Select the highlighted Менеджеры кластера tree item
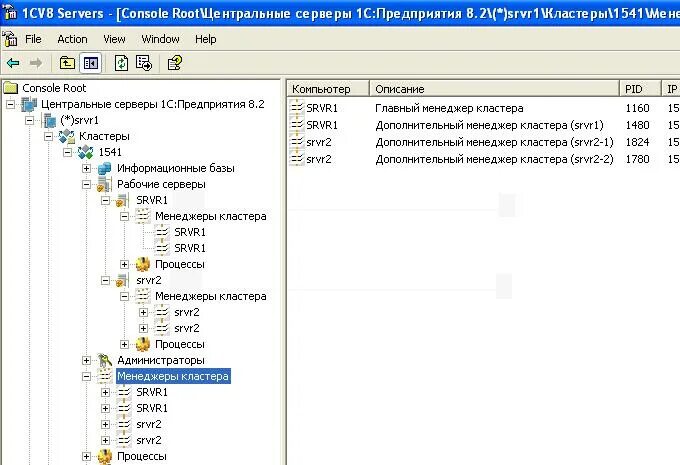Viewport: 680px width, 465px height. click(x=173, y=376)
